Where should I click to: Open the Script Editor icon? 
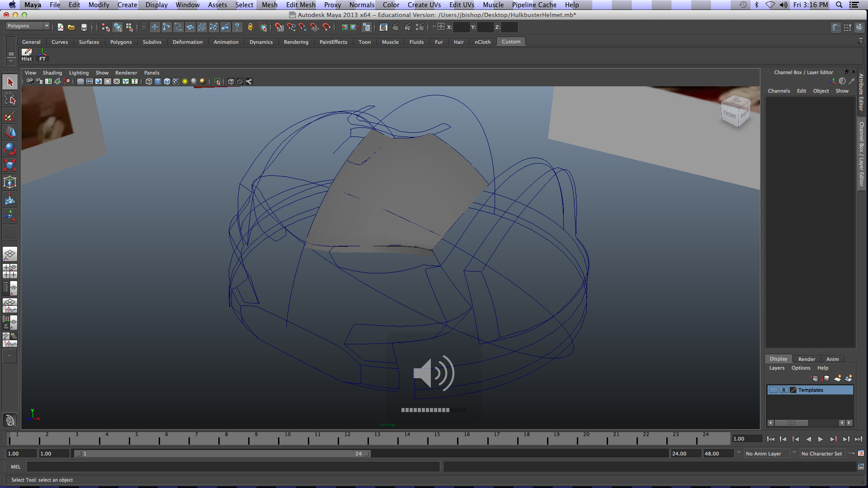pyautogui.click(x=861, y=467)
